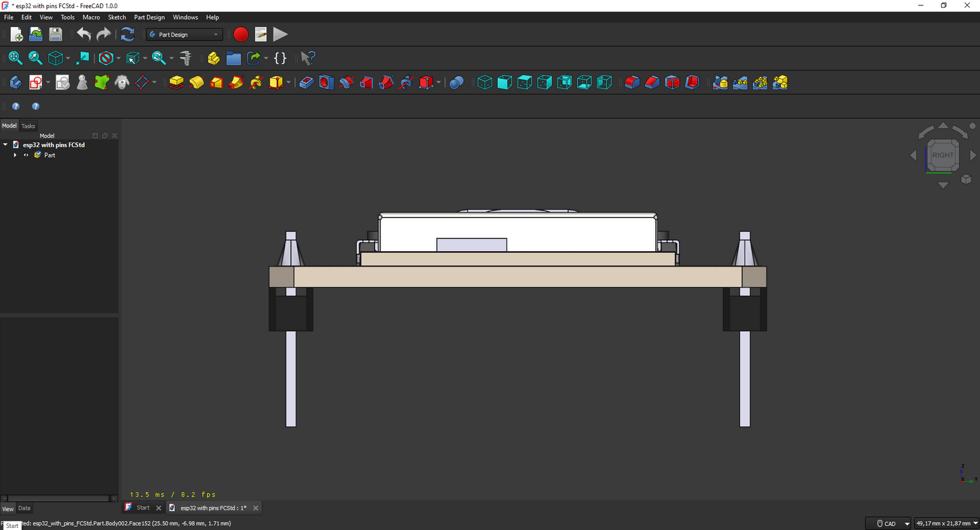Switch to the Tasks tab
The image size is (980, 530).
[28, 126]
